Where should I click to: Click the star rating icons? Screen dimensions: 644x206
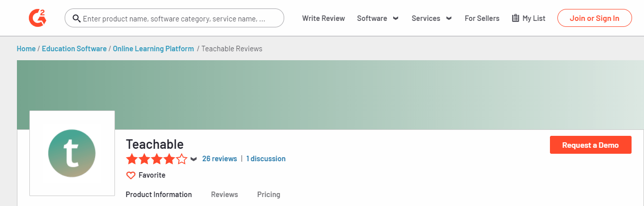pyautogui.click(x=156, y=159)
